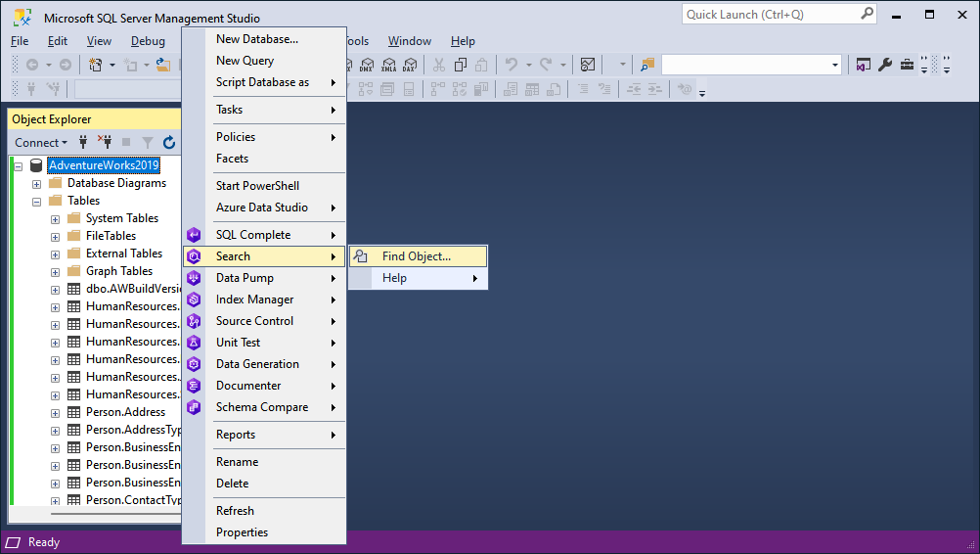Expand the Graph Tables folder

pyautogui.click(x=55, y=272)
